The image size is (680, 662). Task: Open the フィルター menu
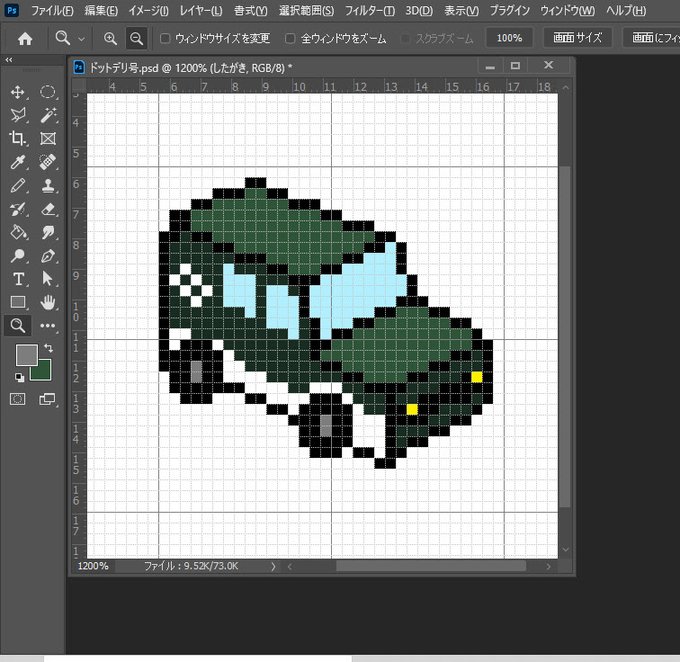369,10
